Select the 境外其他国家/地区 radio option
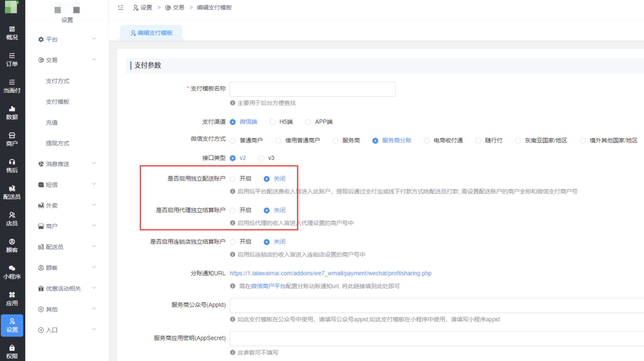 click(583, 141)
